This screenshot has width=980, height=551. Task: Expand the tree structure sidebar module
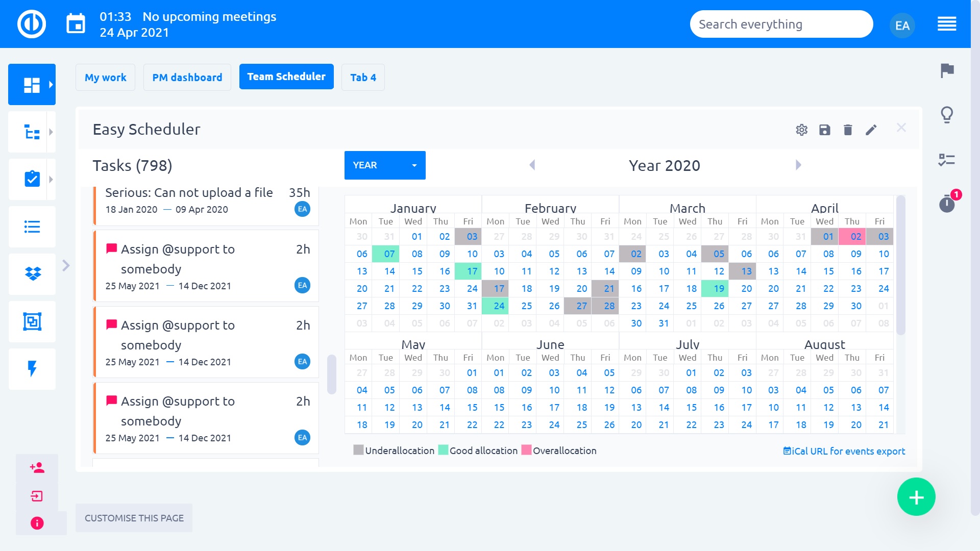32,132
